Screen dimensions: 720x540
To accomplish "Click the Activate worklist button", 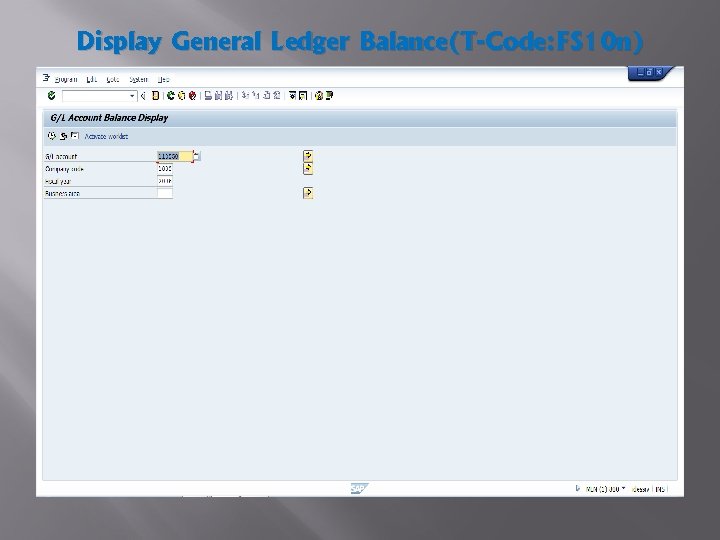I will pyautogui.click(x=107, y=136).
